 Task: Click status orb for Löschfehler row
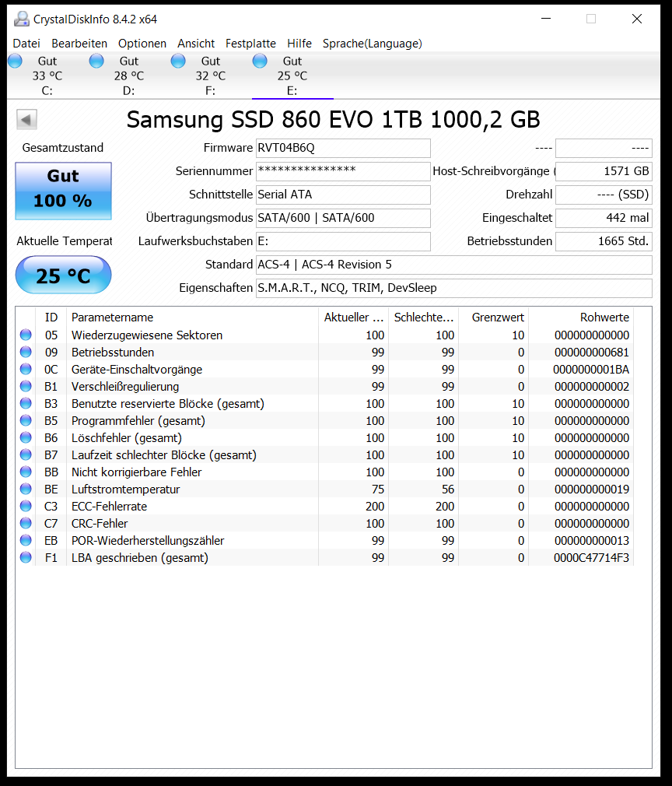click(26, 437)
